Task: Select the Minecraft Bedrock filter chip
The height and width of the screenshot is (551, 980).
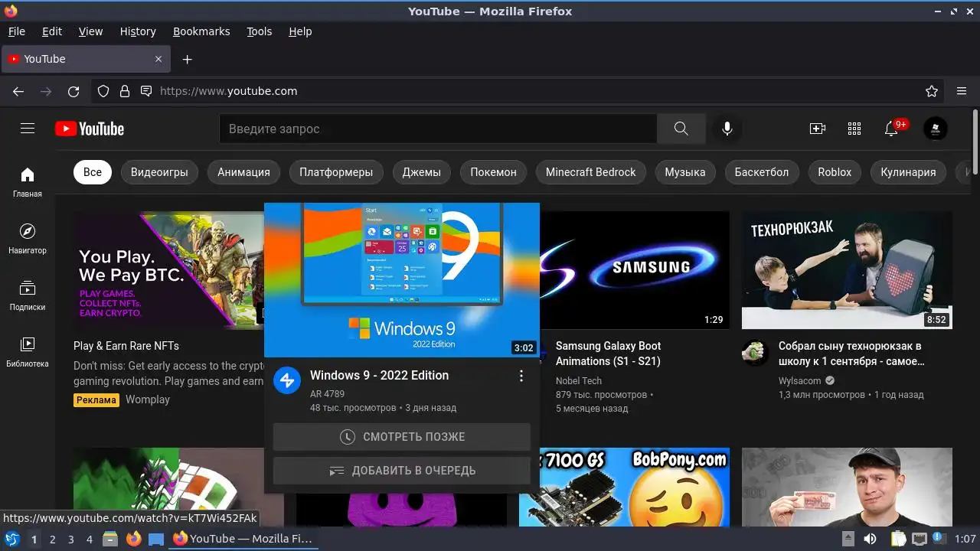Action: point(590,172)
